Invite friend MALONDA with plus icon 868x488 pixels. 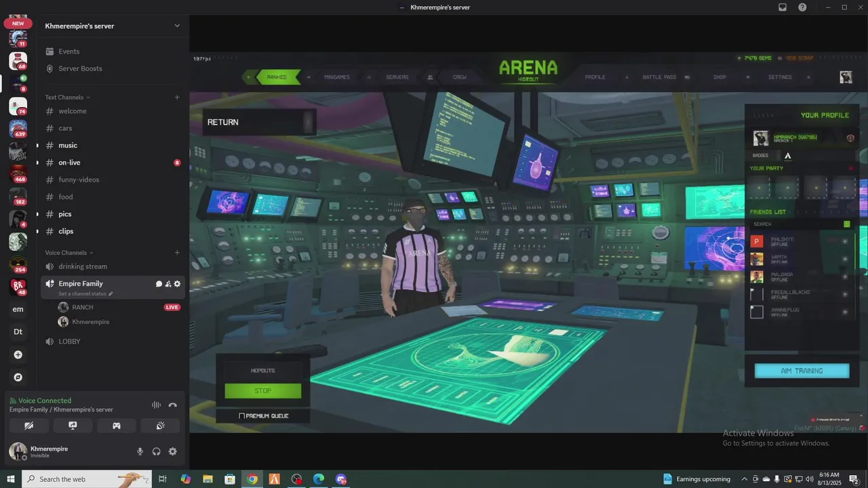point(845,277)
